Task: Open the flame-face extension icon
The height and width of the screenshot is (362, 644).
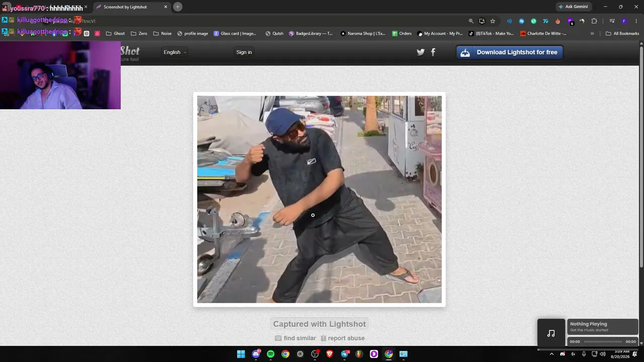Action: [x=558, y=21]
